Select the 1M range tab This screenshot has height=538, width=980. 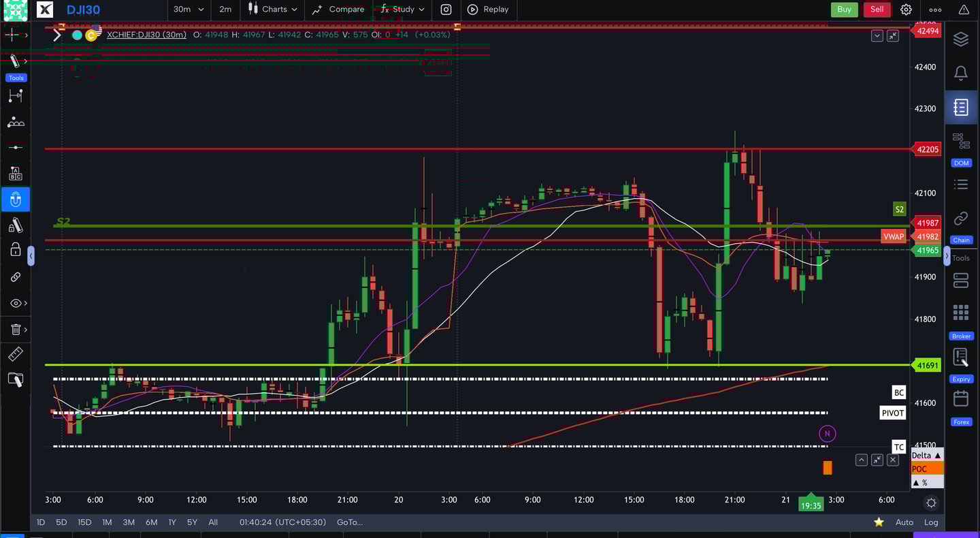107,522
